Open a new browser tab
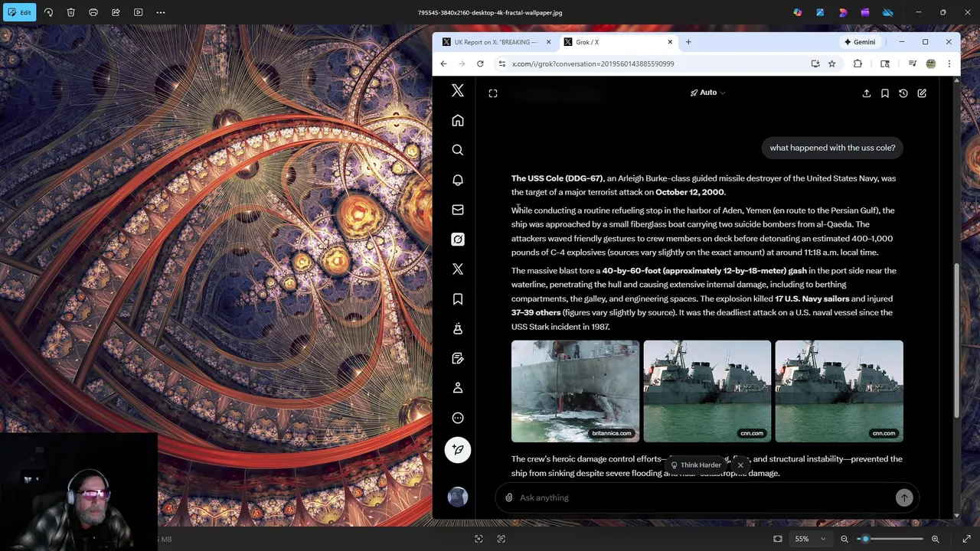 688,42
